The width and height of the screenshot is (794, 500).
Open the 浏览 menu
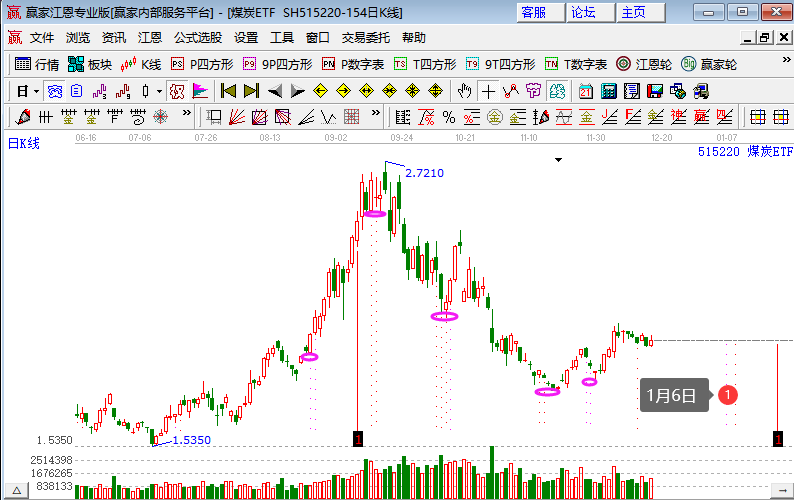coord(77,37)
